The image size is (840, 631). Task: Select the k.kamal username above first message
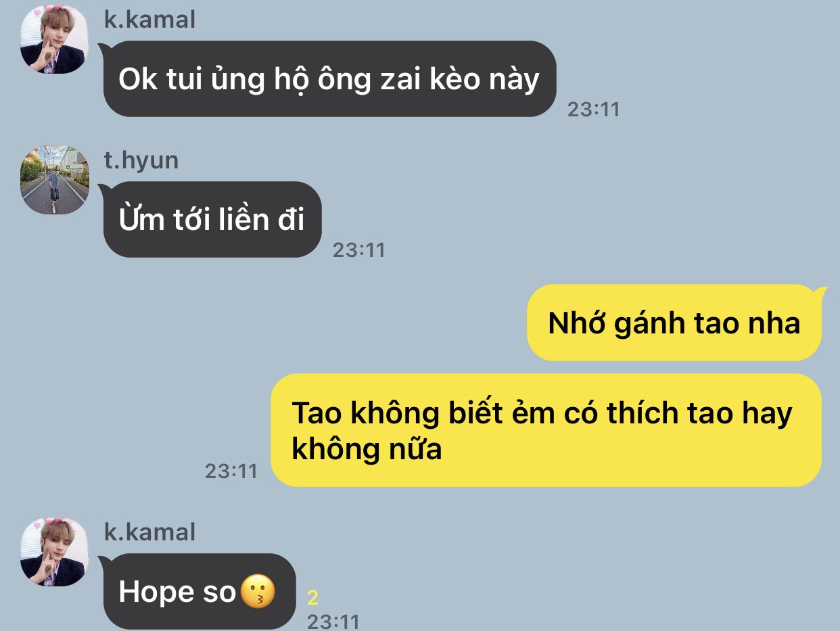point(149,20)
